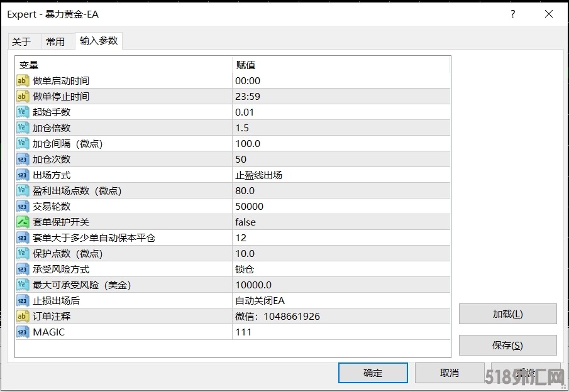Select the icon beside 加仓次数
Screen dimensions: 569x392
tap(23, 159)
